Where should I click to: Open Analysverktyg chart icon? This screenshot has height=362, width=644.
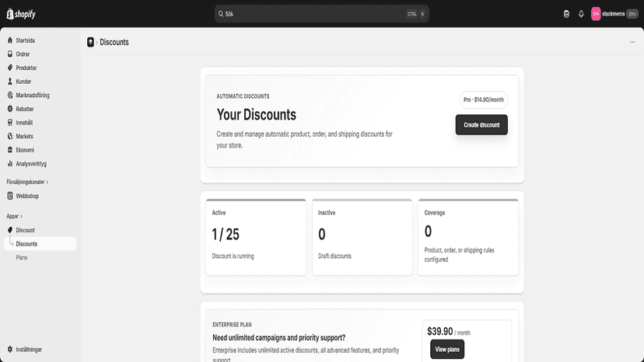[10, 163]
